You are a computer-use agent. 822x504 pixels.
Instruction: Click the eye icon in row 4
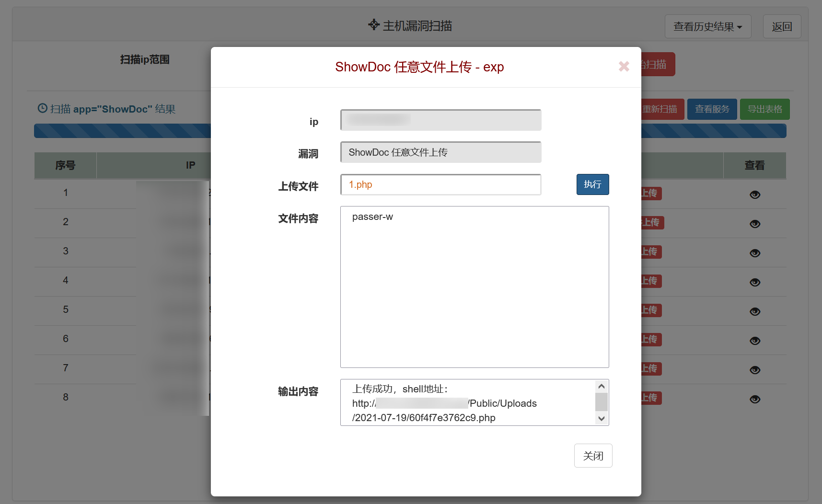(x=755, y=282)
